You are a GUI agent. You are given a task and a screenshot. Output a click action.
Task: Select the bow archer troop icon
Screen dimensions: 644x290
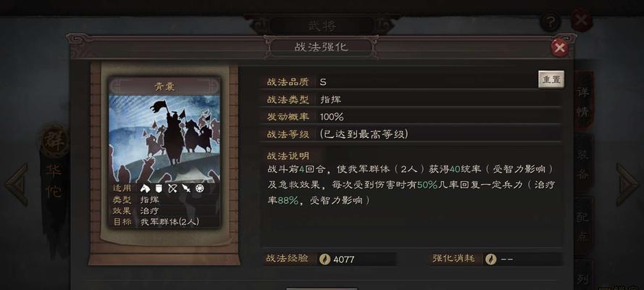click(172, 188)
